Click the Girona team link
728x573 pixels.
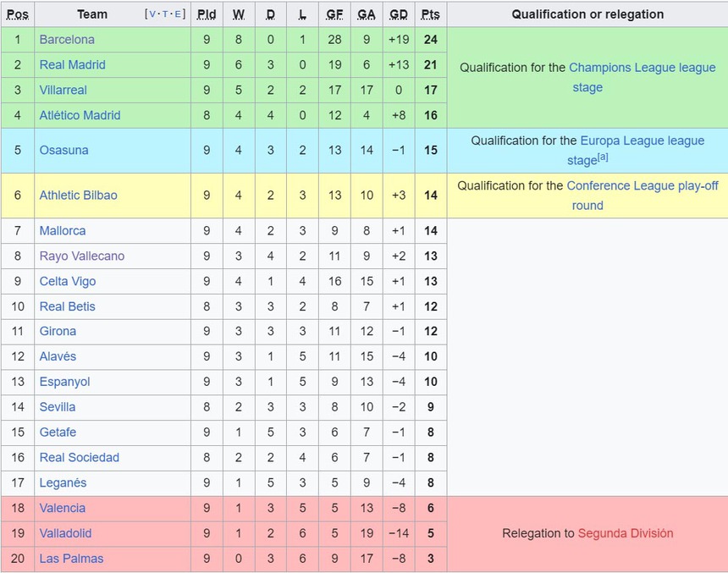click(58, 332)
